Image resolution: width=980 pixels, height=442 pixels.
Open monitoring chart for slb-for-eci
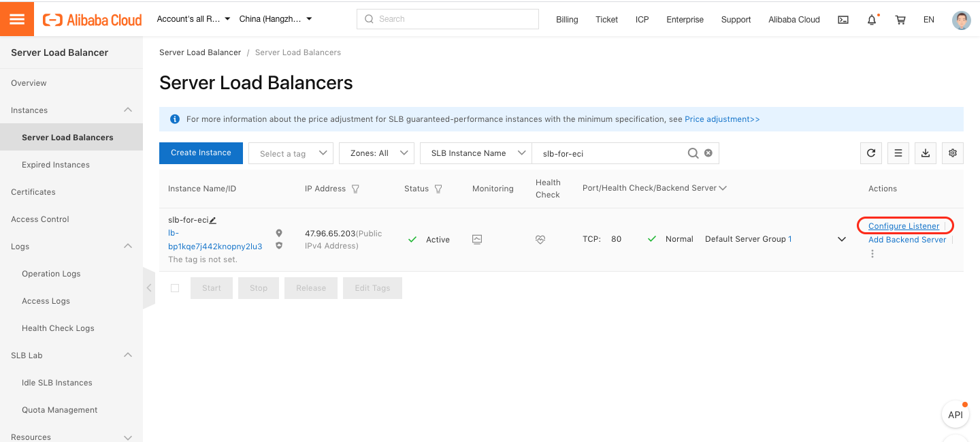[477, 239]
